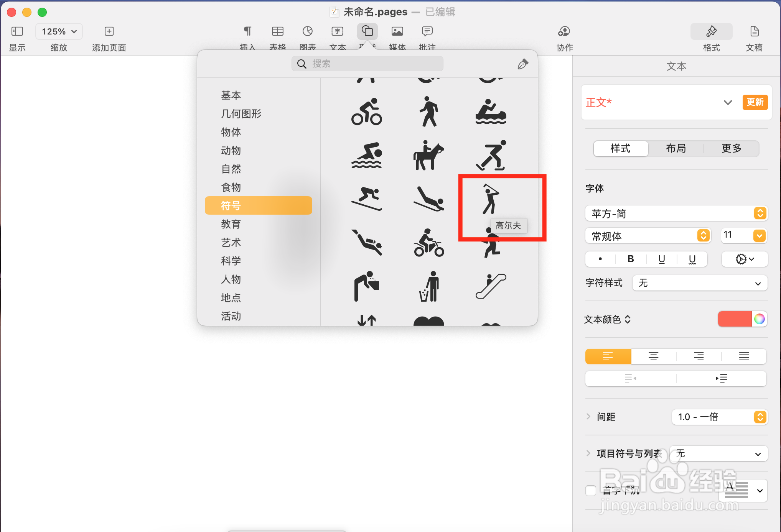Select the 动物 shape category
The width and height of the screenshot is (781, 532).
pos(231,150)
